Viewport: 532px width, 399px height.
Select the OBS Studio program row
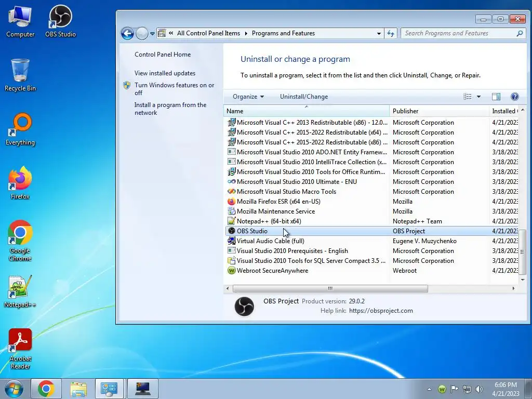pos(371,231)
